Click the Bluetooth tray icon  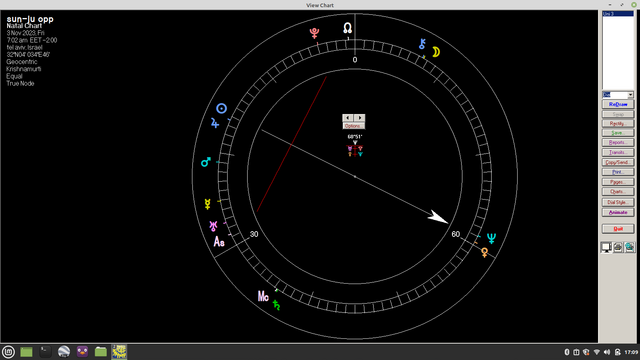pyautogui.click(x=567, y=352)
